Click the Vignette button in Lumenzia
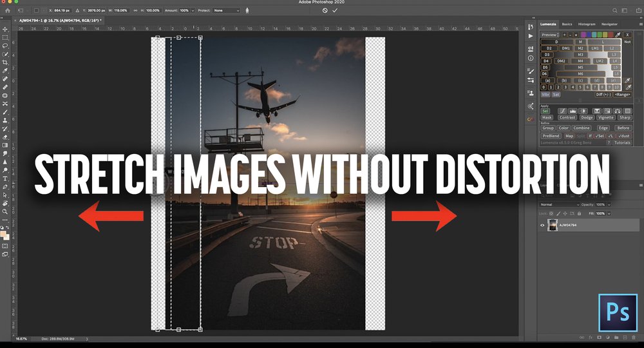644x348 pixels. (x=606, y=117)
